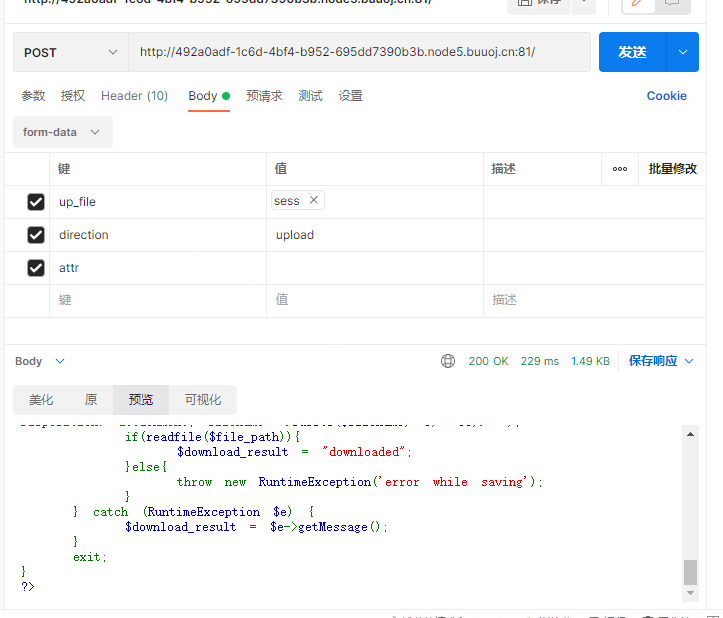
Task: Open the POST method dropdown
Action: click(x=70, y=52)
